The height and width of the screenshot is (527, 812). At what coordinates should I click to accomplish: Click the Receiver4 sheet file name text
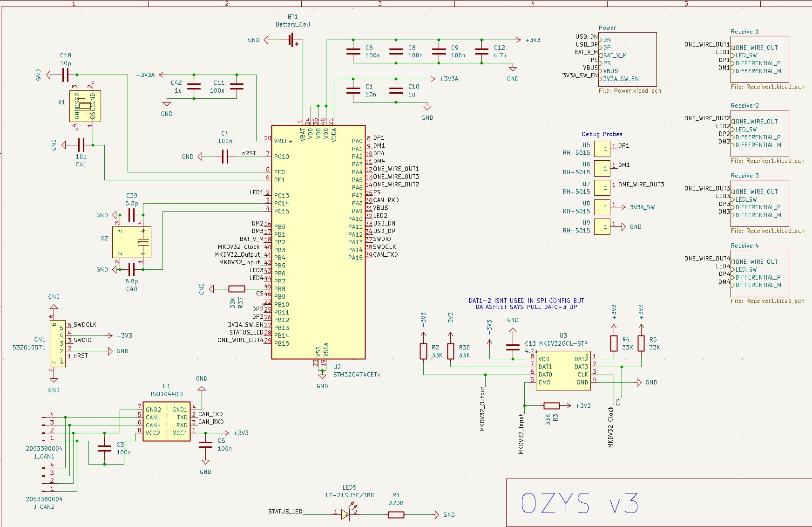tap(768, 301)
